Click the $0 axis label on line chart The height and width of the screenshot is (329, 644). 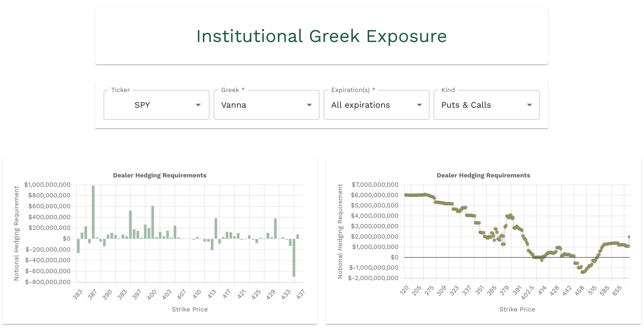click(x=394, y=257)
